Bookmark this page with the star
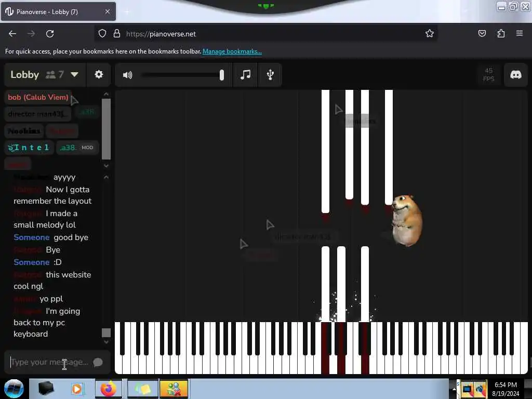 click(x=430, y=33)
